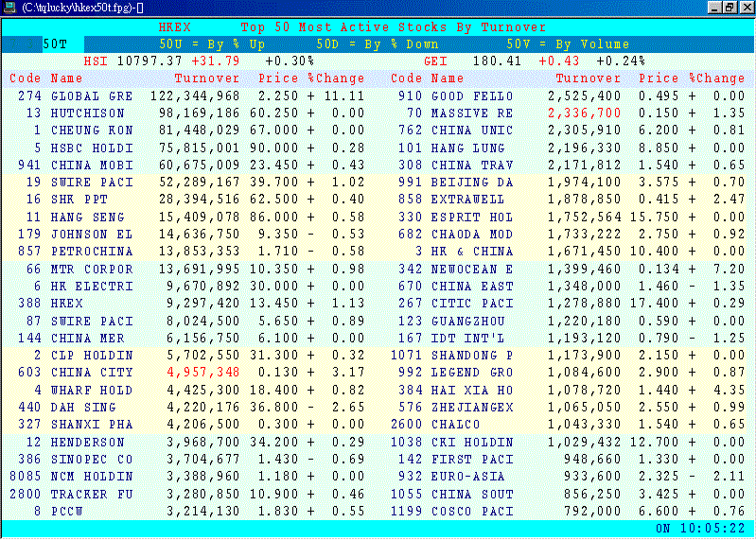Image resolution: width=756 pixels, height=540 pixels.
Task: Select the CHINA UNIC stock name
Action: (x=472, y=131)
